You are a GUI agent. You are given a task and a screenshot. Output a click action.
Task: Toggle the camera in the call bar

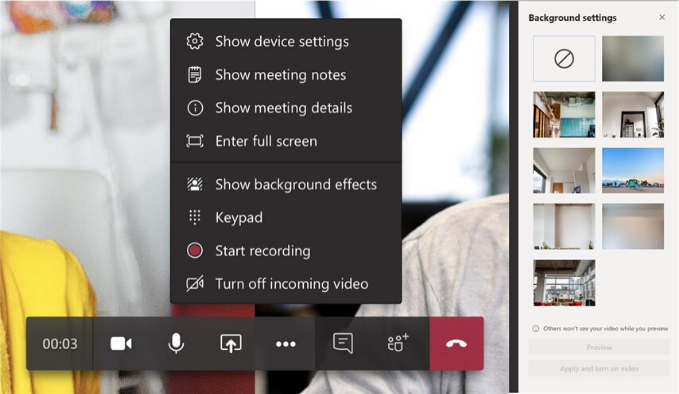(x=121, y=344)
